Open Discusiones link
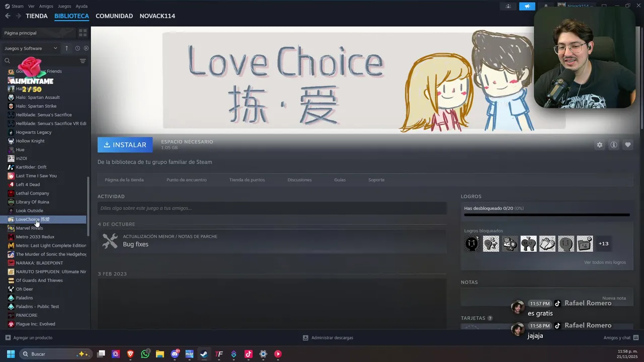644x362 pixels. coord(299,180)
